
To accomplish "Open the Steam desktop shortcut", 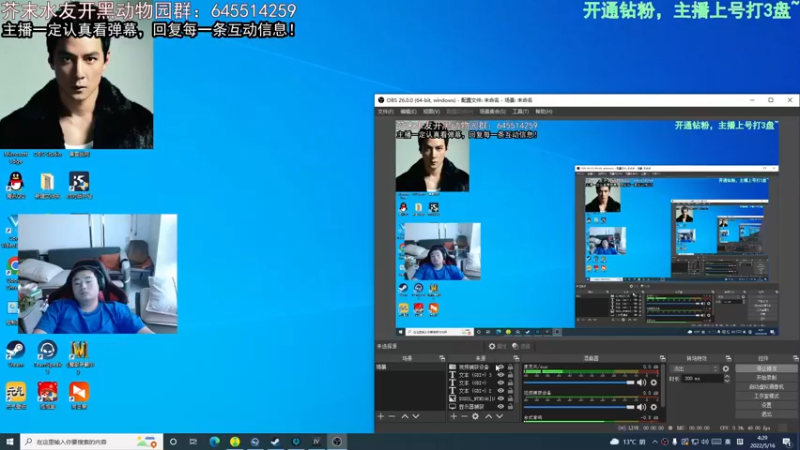I will (x=16, y=354).
